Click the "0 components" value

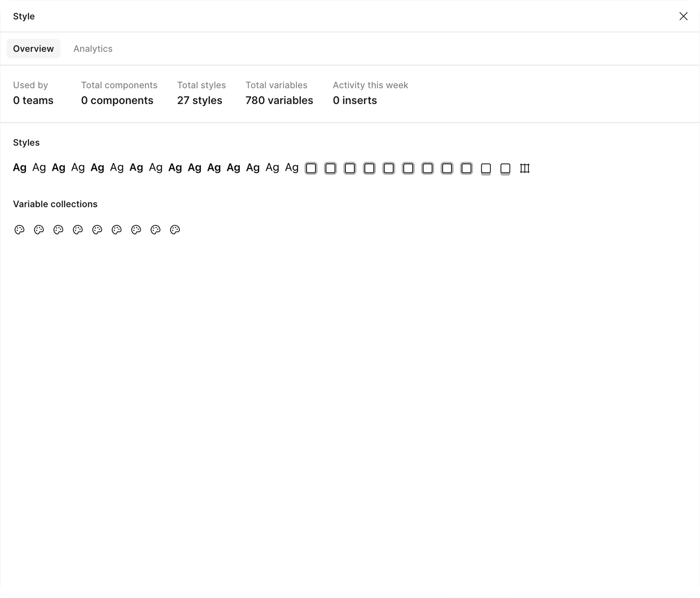[117, 100]
